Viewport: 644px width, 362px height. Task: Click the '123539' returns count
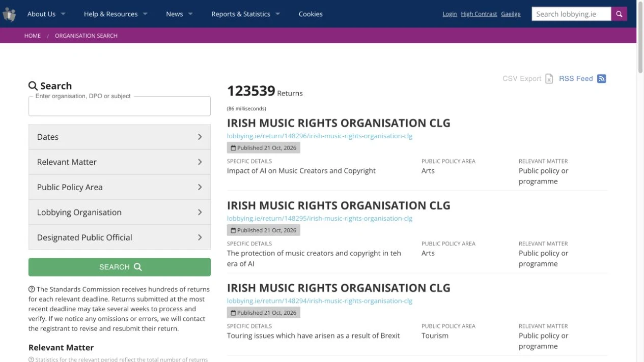point(251,91)
